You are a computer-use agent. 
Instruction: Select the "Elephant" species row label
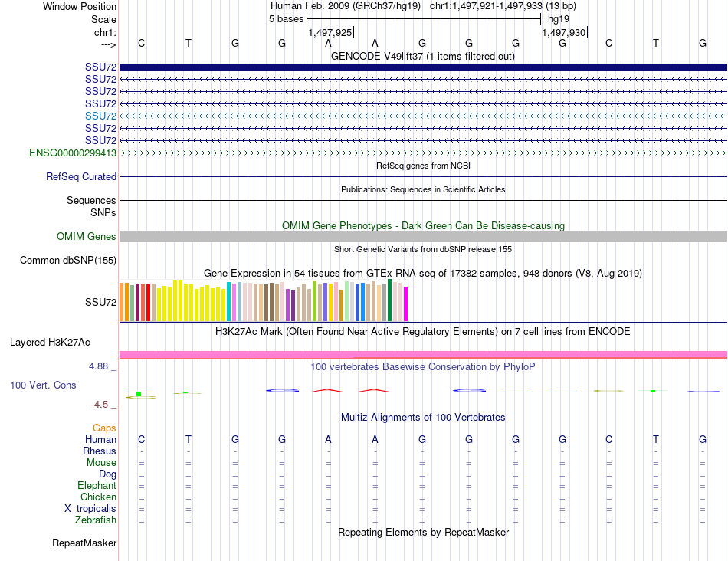97,486
